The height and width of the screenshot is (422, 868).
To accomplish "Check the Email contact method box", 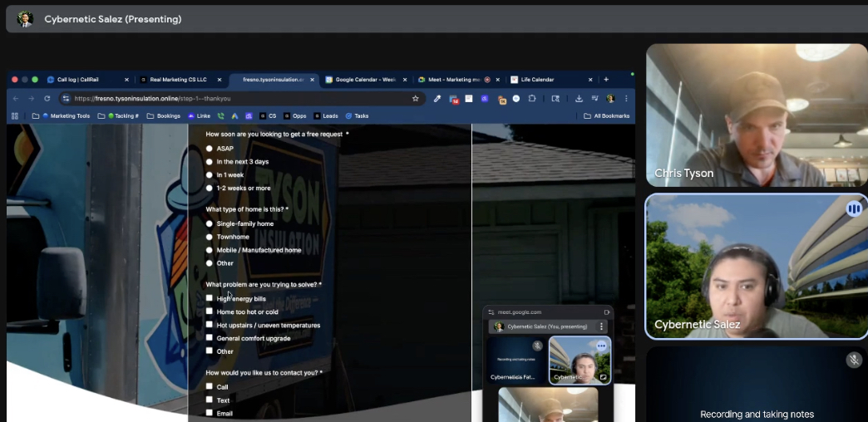I will coord(209,413).
